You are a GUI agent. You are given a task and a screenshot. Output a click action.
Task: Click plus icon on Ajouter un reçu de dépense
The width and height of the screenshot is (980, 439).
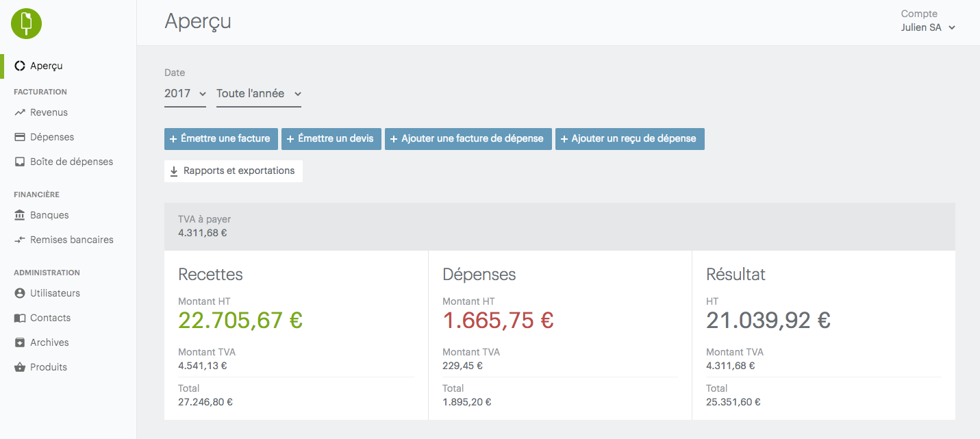coord(564,139)
